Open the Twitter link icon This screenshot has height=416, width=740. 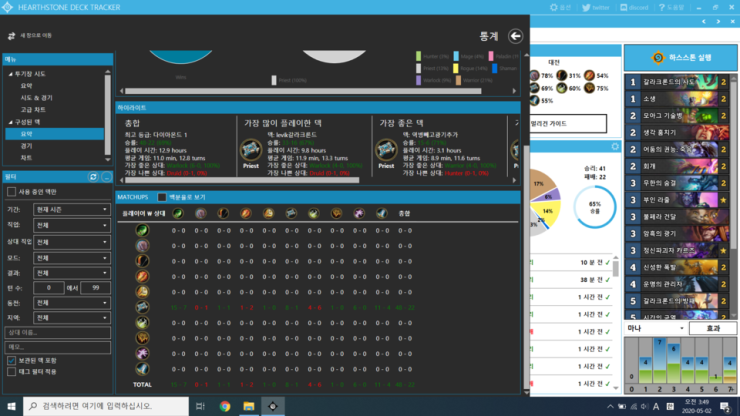586,8
